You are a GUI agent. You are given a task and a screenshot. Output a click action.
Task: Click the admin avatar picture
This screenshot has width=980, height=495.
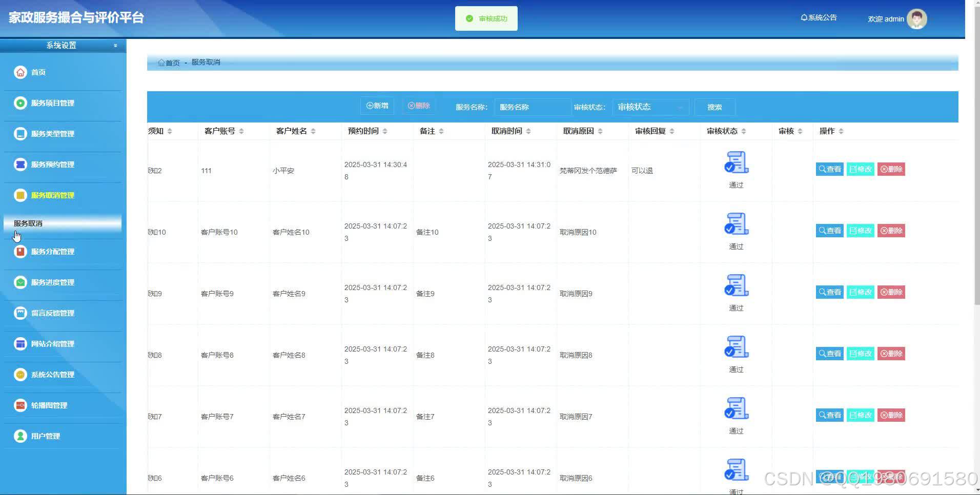(x=916, y=19)
